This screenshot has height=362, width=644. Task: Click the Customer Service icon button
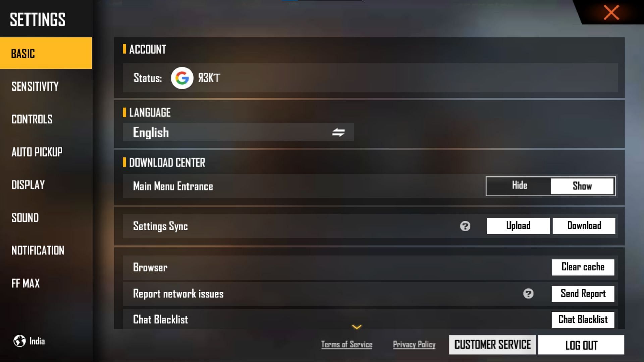click(492, 345)
